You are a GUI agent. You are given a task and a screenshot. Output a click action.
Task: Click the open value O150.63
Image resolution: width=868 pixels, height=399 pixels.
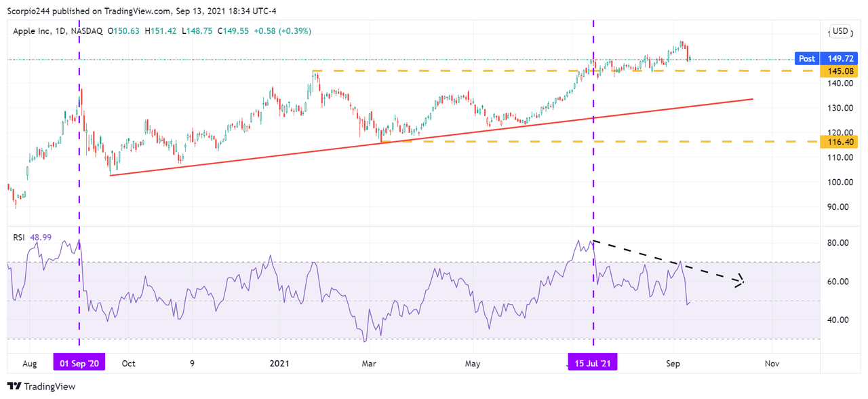point(122,31)
